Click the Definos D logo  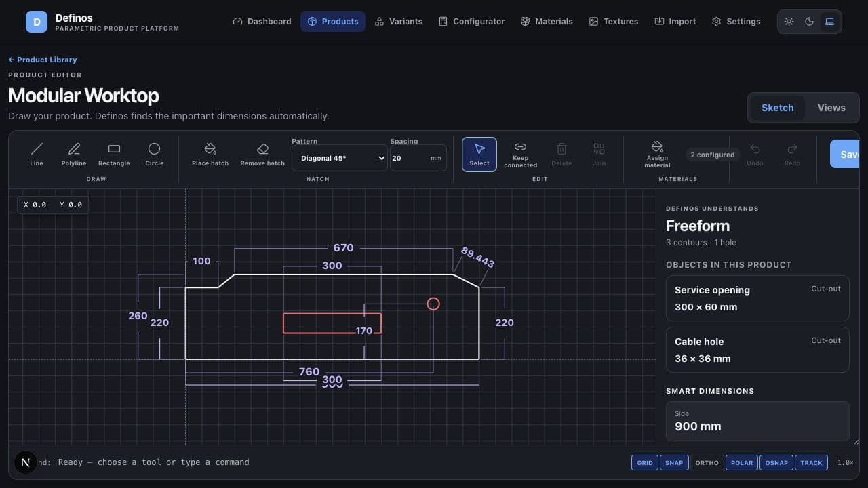click(37, 22)
